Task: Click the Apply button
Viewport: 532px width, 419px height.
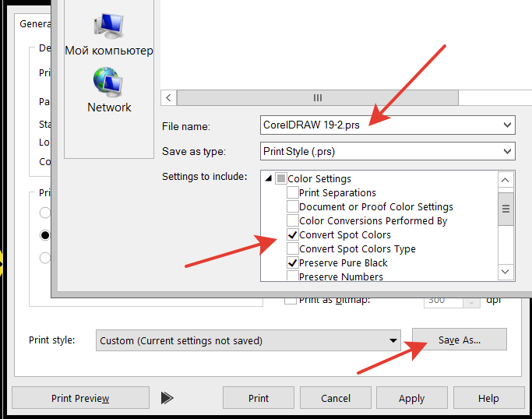Action: click(411, 398)
